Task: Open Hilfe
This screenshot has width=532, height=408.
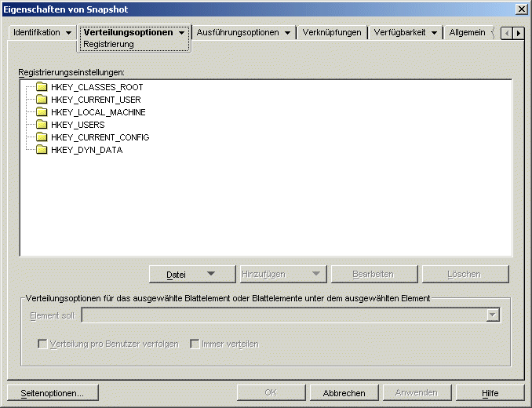Action: 490,393
